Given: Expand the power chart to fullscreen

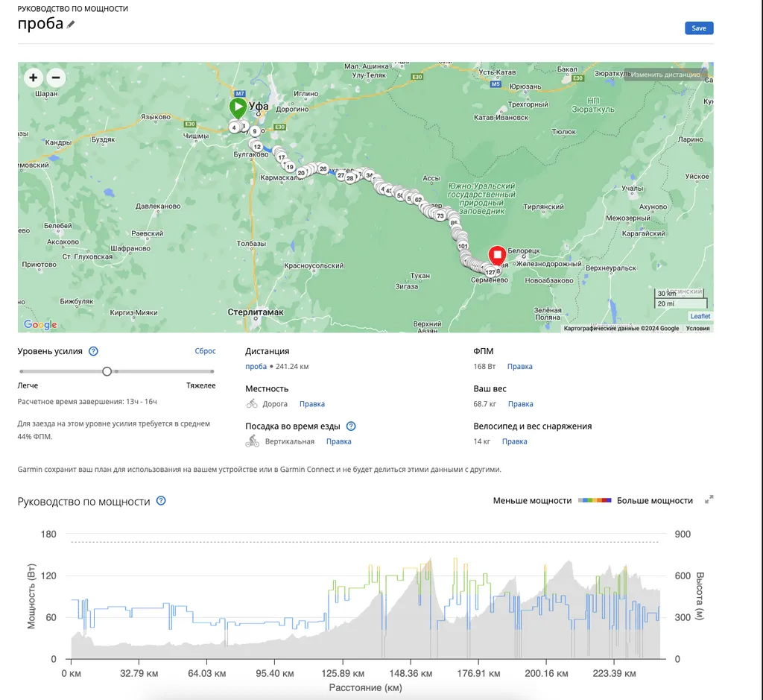Looking at the screenshot, I should click(x=709, y=500).
